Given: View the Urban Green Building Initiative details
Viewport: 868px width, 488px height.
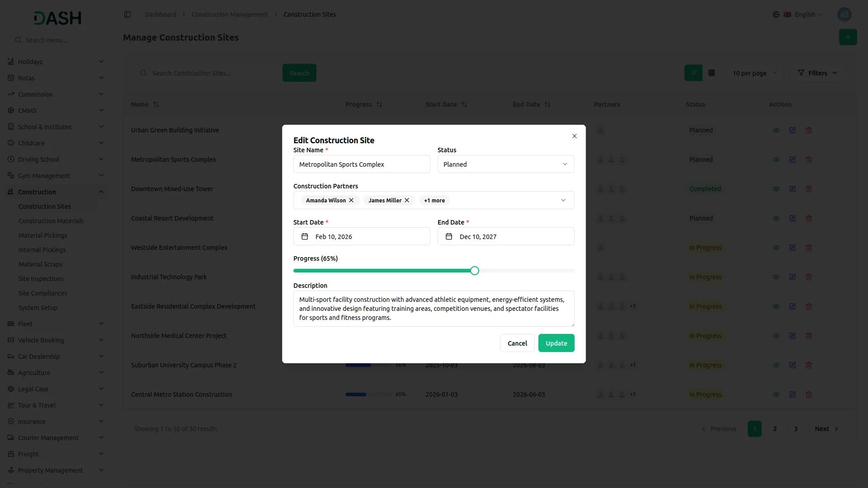Looking at the screenshot, I should coord(776,130).
